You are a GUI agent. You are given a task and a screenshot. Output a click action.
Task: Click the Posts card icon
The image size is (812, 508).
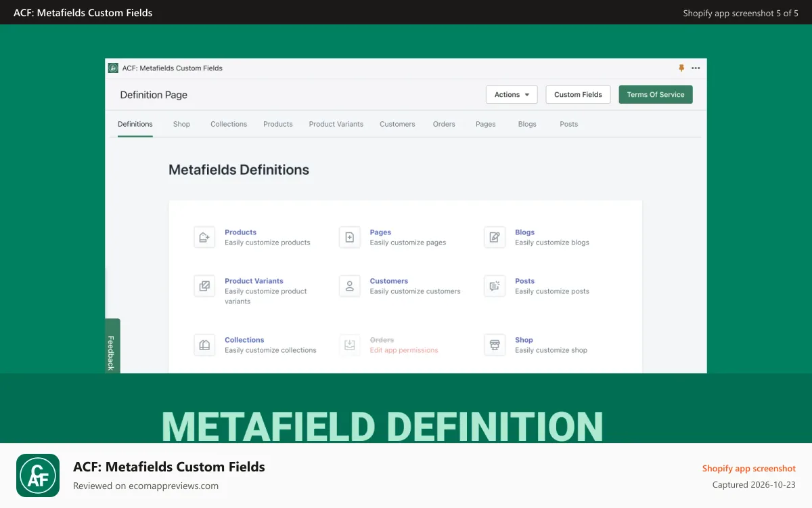coord(495,286)
